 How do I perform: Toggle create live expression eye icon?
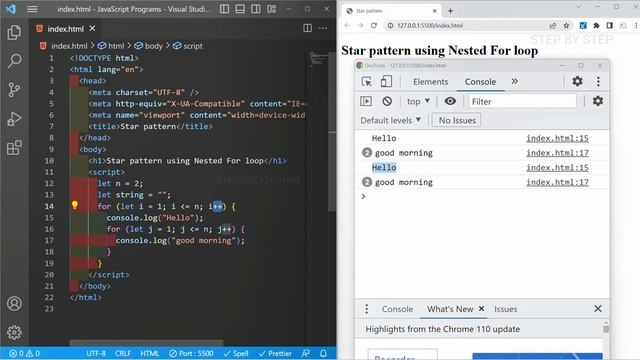(x=450, y=101)
